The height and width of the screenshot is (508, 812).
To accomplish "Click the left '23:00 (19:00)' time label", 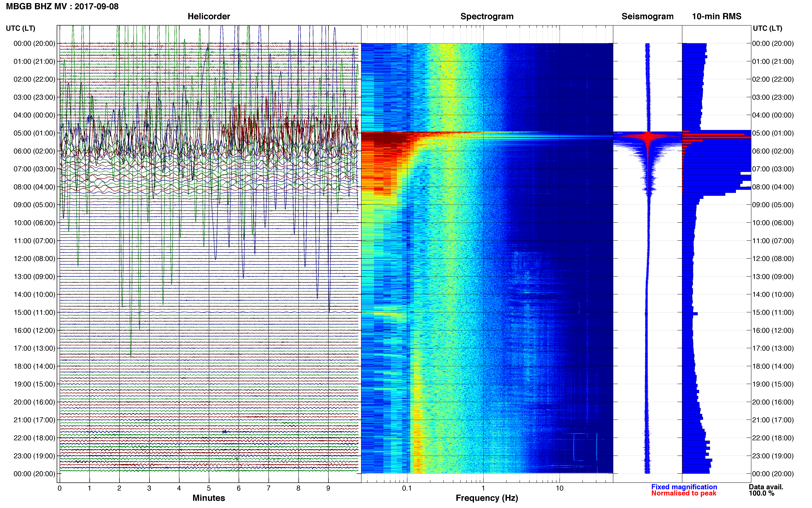I will pyautogui.click(x=34, y=456).
